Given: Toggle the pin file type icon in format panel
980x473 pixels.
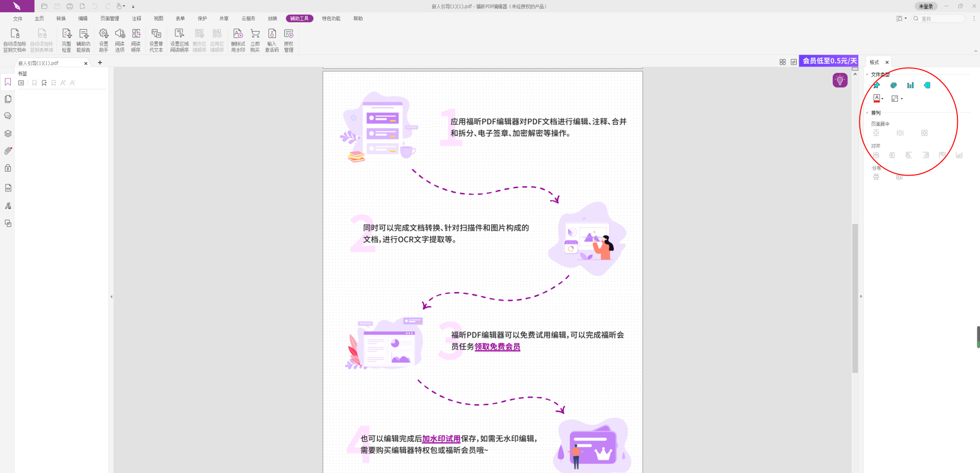Looking at the screenshot, I should pos(877,85).
